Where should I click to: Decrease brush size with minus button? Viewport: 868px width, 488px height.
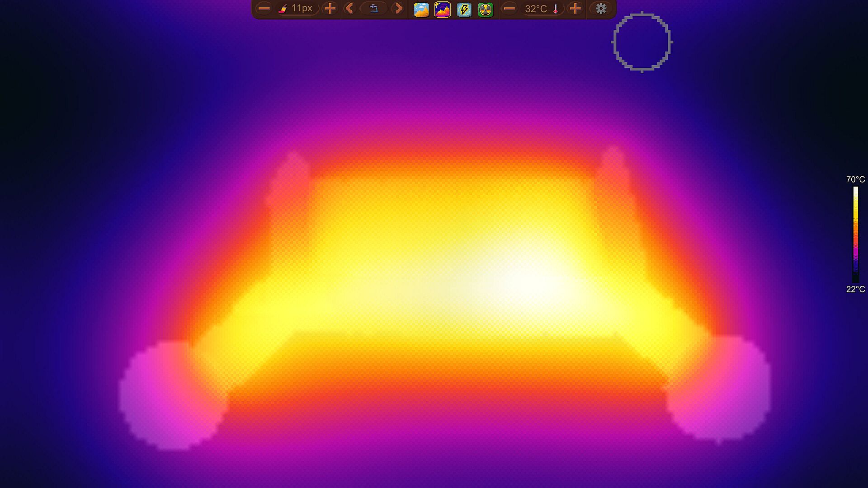pos(264,9)
